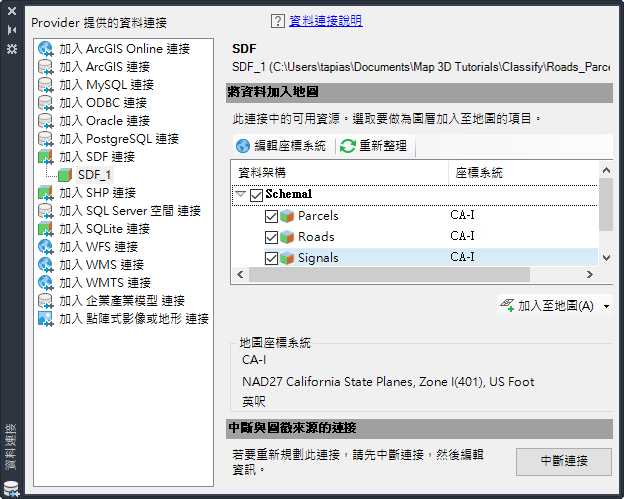Uncheck the Signals layer checkbox
The image size is (624, 499).
coord(271,258)
